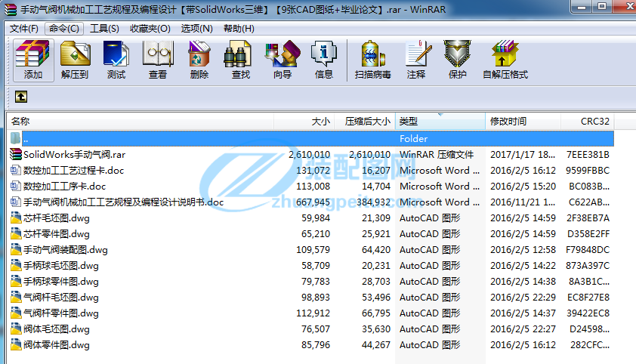Click Word icon of 数控加工工序卡.doc

click(x=16, y=186)
